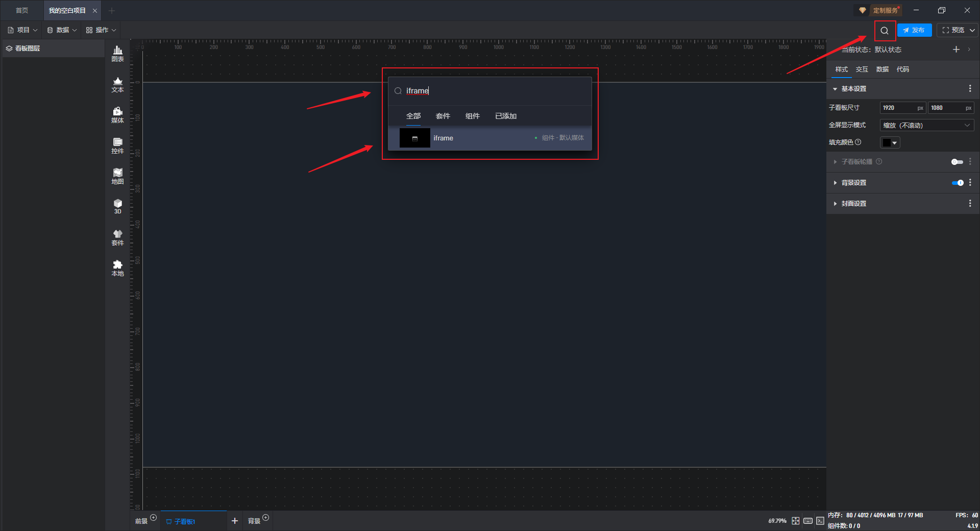
Task: Open the 全屏显示模式 dropdown
Action: [927, 125]
